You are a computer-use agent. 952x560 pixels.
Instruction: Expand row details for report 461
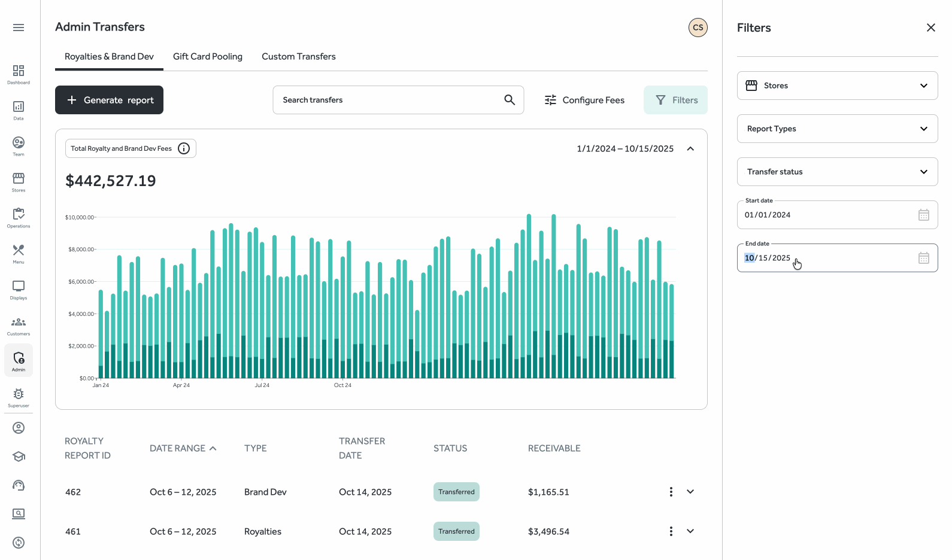coord(690,531)
